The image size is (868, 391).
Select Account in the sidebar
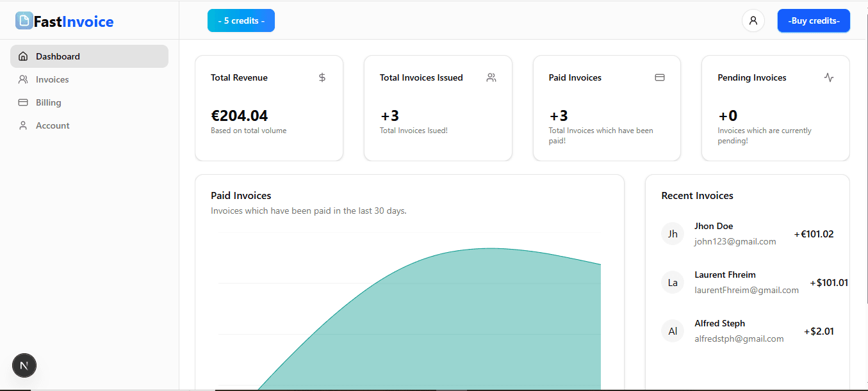(x=53, y=125)
